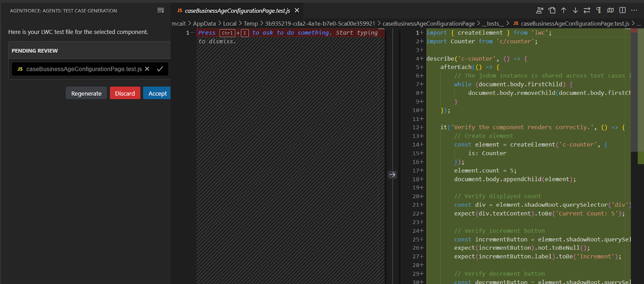Select the mcait breadcrumb segment
This screenshot has width=644, height=284.
tap(179, 24)
